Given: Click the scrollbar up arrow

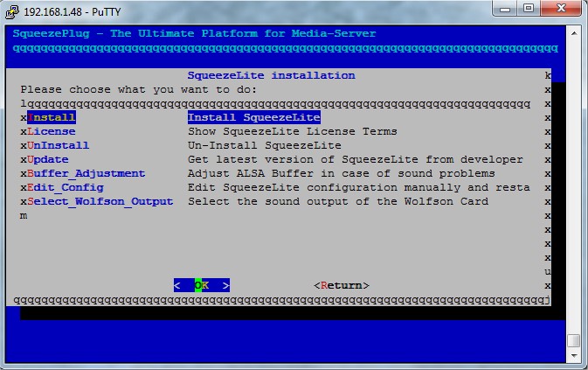Looking at the screenshot, I should tap(574, 33).
